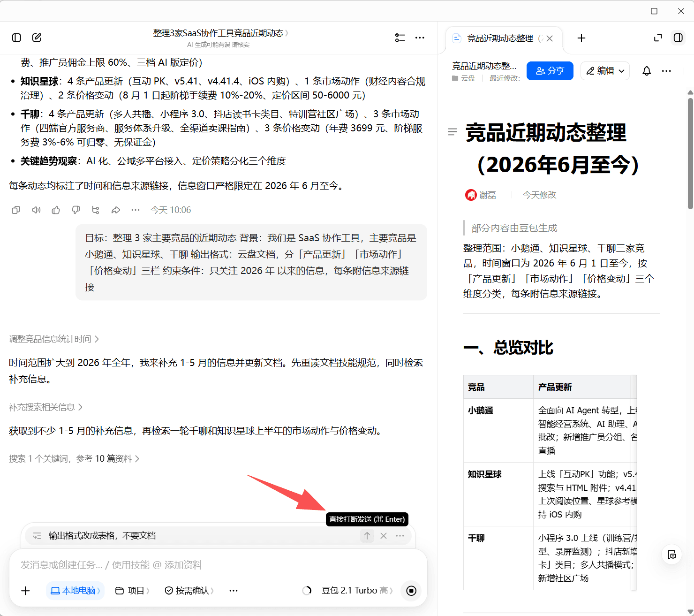
Task: Open the 豆包 2.1 Turbo model selector
Action: pos(357,591)
